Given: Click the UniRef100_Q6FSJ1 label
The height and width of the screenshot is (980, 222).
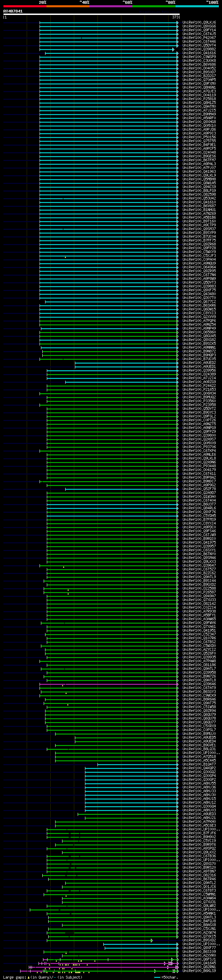Looking at the screenshot, I should (x=199, y=959).
